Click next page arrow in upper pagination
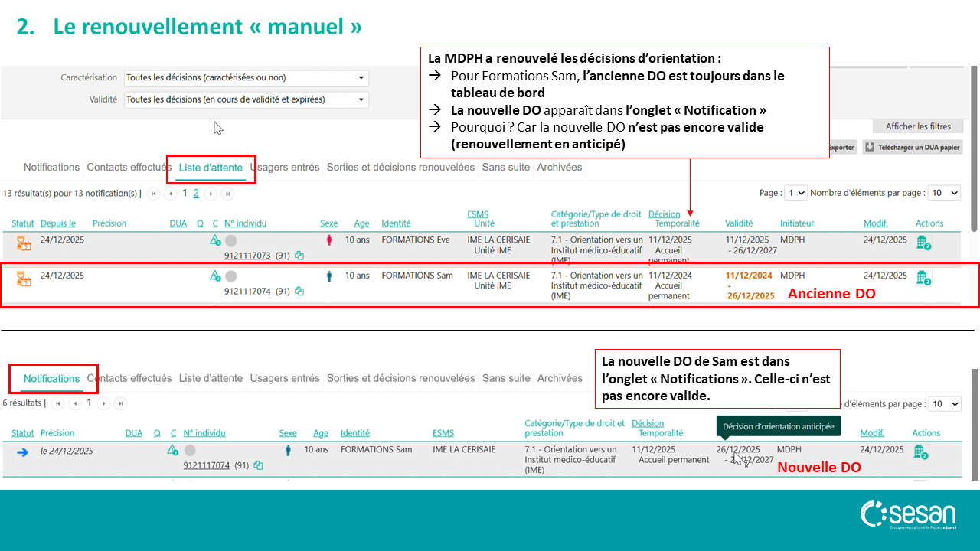Viewport: 980px width, 551px height. pyautogui.click(x=211, y=194)
